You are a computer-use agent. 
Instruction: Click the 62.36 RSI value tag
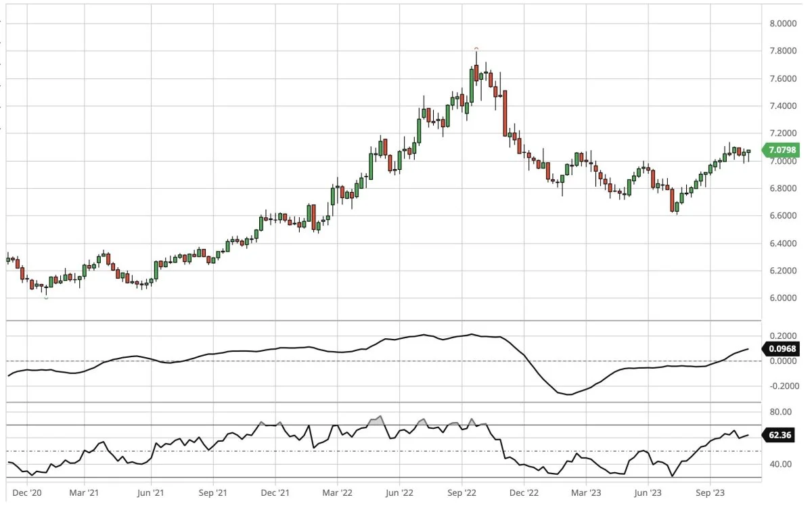click(x=778, y=435)
